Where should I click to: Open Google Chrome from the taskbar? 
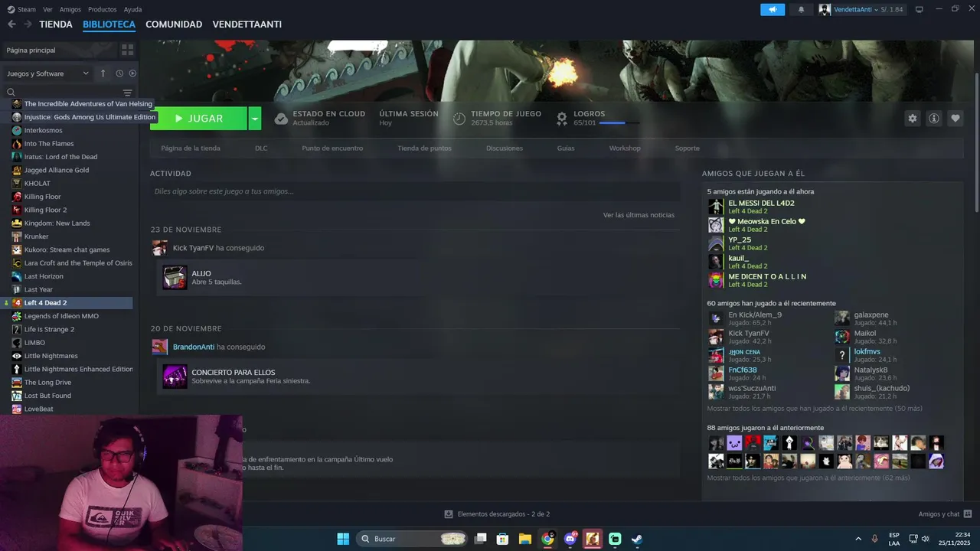[547, 539]
